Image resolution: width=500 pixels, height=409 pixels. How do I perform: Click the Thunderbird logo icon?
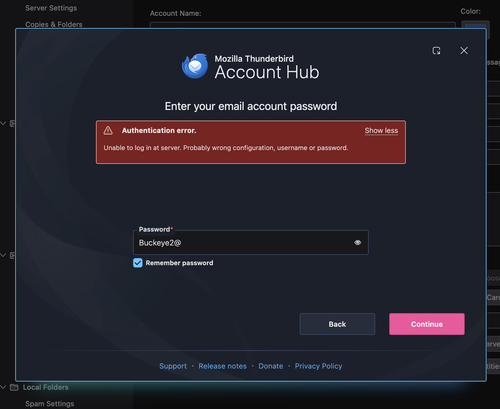(x=195, y=66)
